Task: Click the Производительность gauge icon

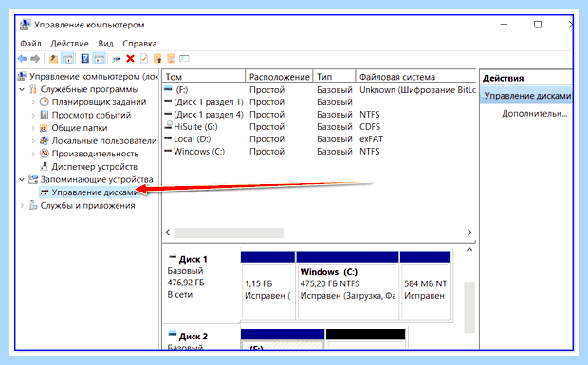Action: tap(45, 154)
